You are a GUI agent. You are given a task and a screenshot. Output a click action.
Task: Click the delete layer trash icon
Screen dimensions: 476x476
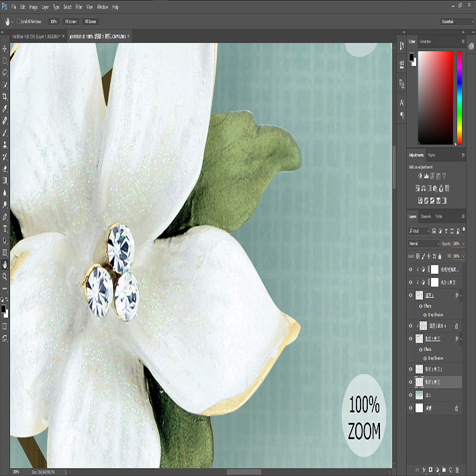coord(457,470)
